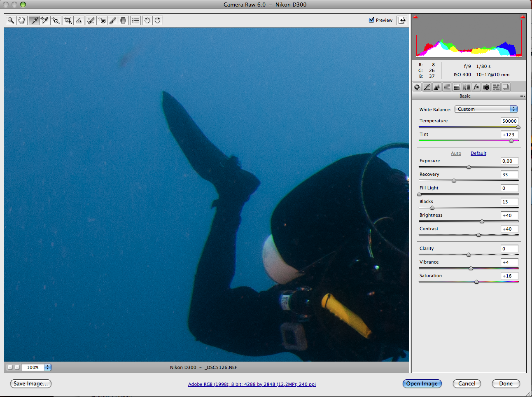Open the Basic panel options menu
532x397 pixels.
[522, 96]
